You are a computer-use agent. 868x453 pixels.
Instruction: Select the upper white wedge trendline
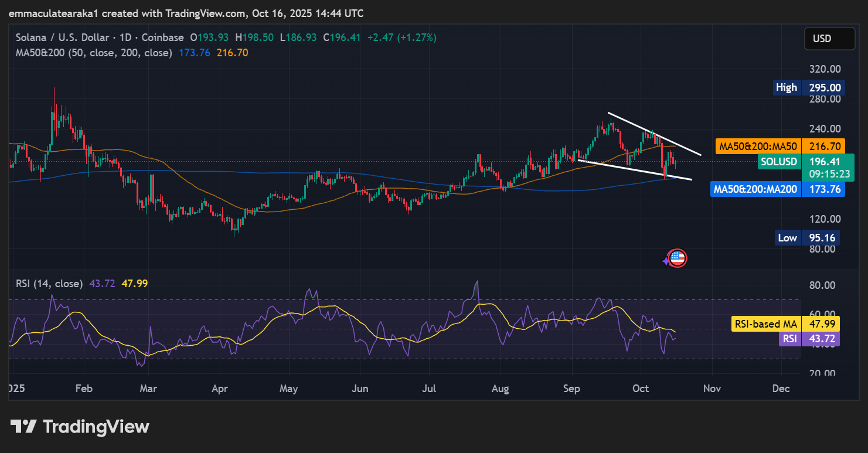tap(653, 134)
